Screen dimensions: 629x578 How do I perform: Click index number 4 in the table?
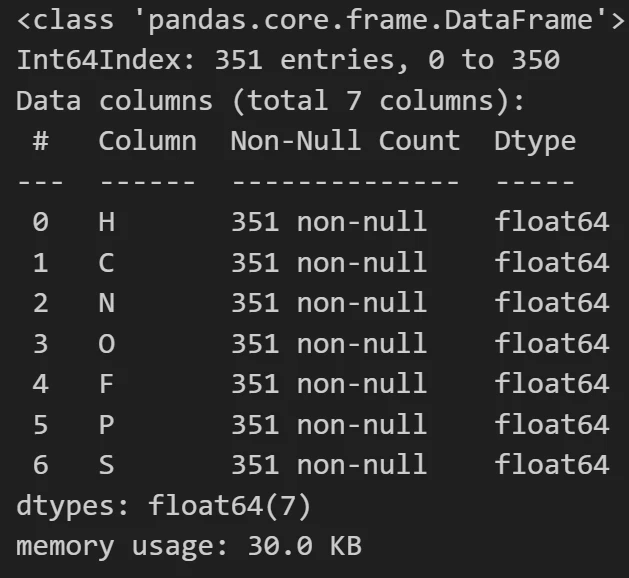[41, 384]
